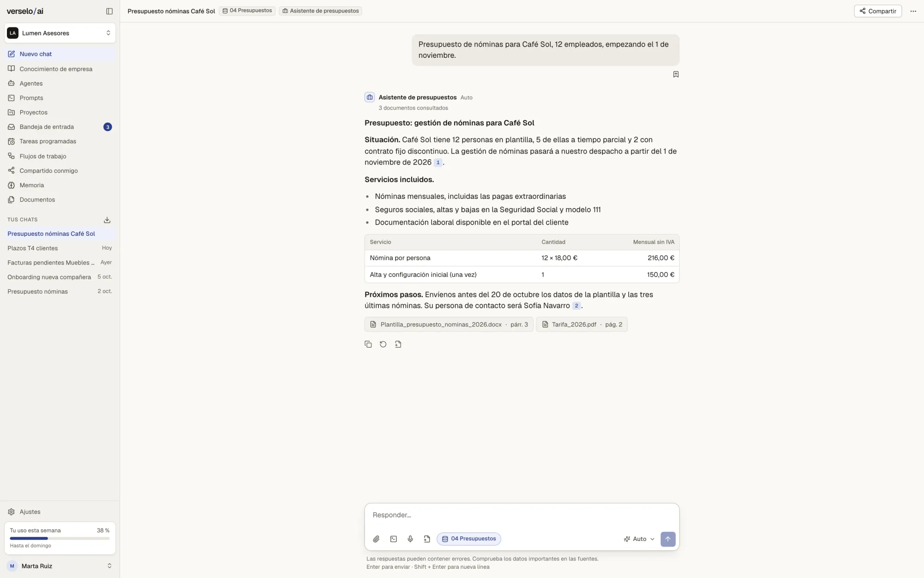Viewport: 924px width, 578px height.
Task: Download chats icon next to TUS CHATS
Action: [x=107, y=220]
